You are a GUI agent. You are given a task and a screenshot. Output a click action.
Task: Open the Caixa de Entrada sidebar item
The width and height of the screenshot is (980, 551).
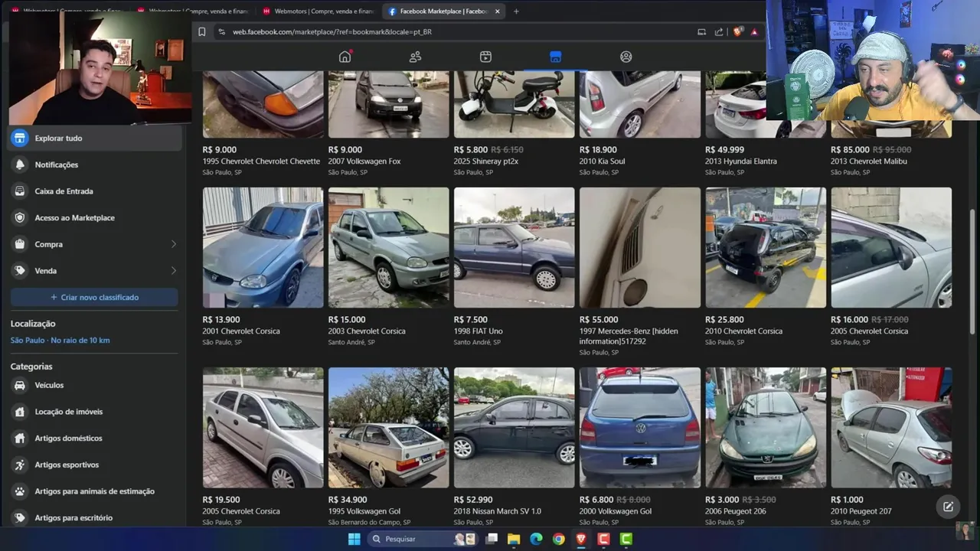[x=94, y=191]
